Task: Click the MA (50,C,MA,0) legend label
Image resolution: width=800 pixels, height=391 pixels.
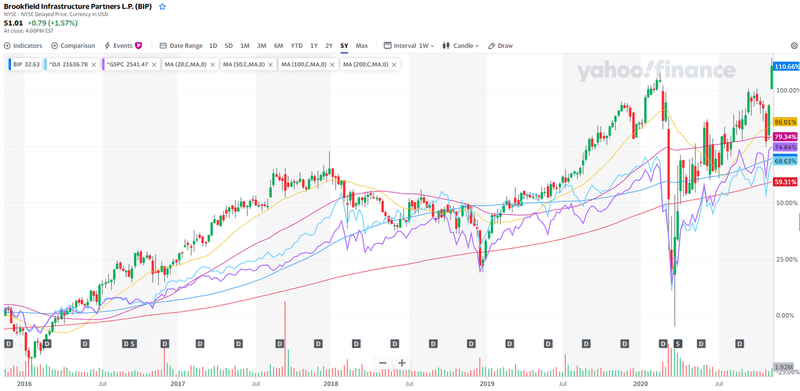Action: tap(244, 65)
